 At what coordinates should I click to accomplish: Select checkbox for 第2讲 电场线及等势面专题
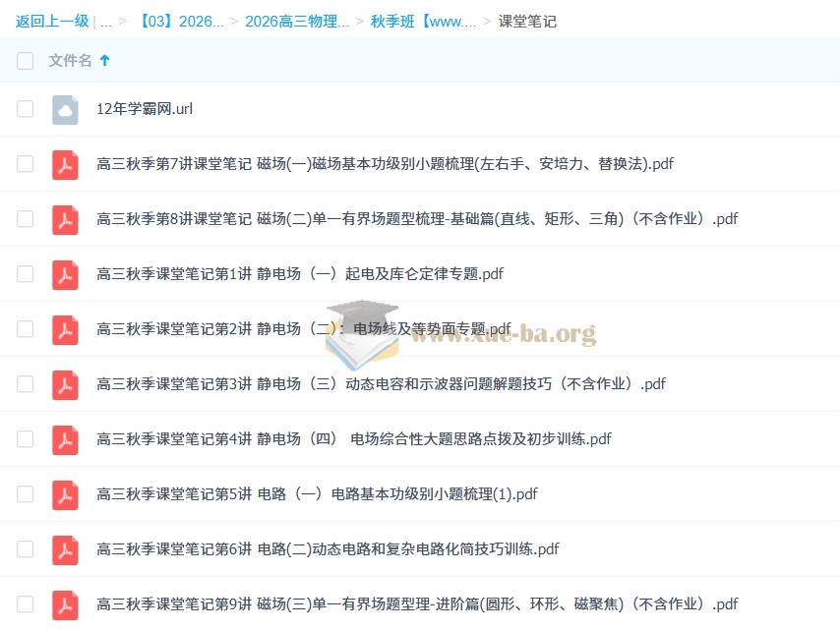click(25, 329)
